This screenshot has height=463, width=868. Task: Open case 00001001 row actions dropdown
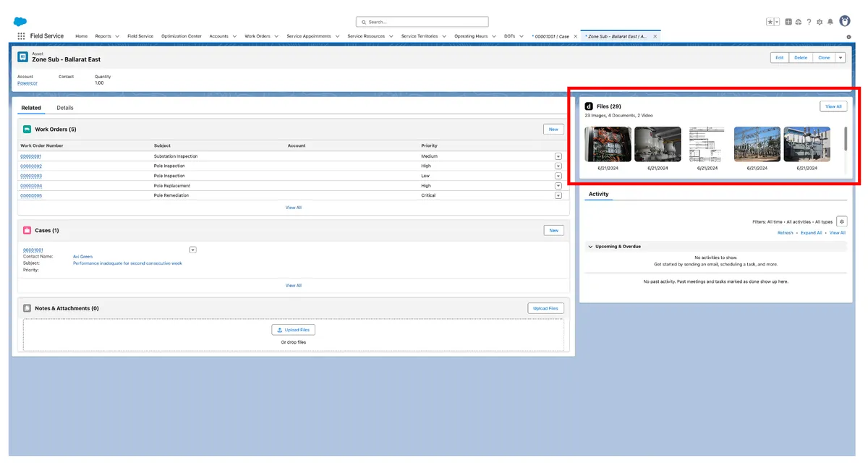click(193, 250)
